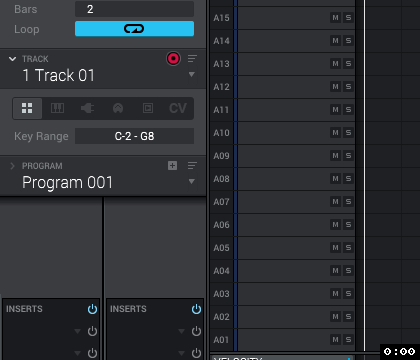Toggle right channel INSERTS power button
420x360 pixels.
(196, 309)
